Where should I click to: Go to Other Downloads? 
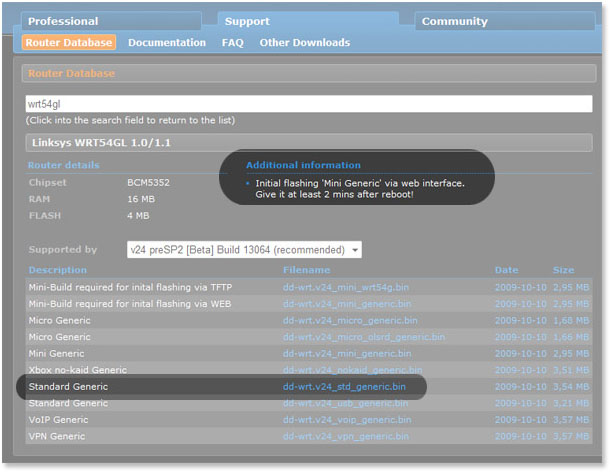coord(305,42)
